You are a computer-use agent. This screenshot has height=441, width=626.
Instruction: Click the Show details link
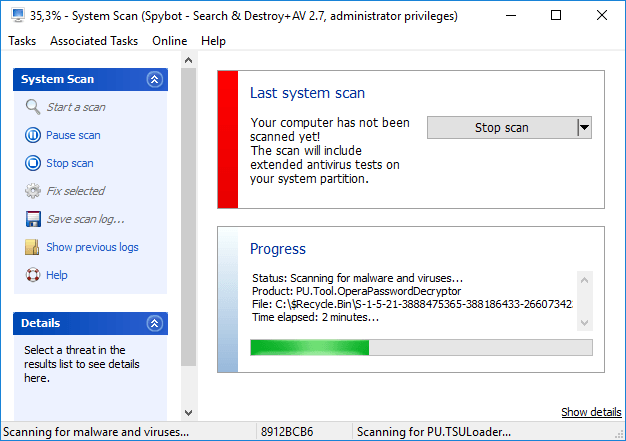point(591,412)
